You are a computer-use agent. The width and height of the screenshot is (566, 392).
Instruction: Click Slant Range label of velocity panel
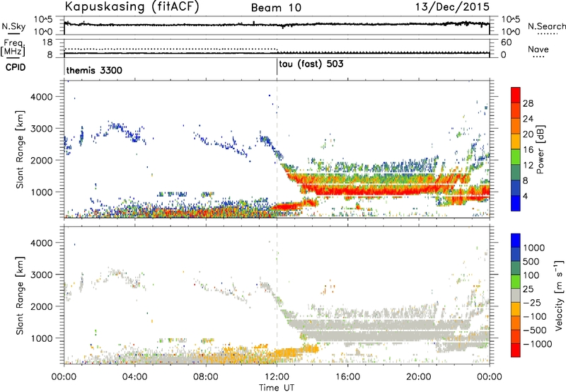tap(20, 296)
